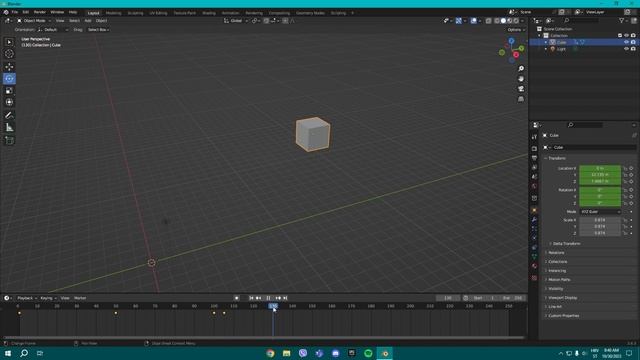This screenshot has height=360, width=640.
Task: Switch to the Animation workspace tab
Action: [x=230, y=13]
